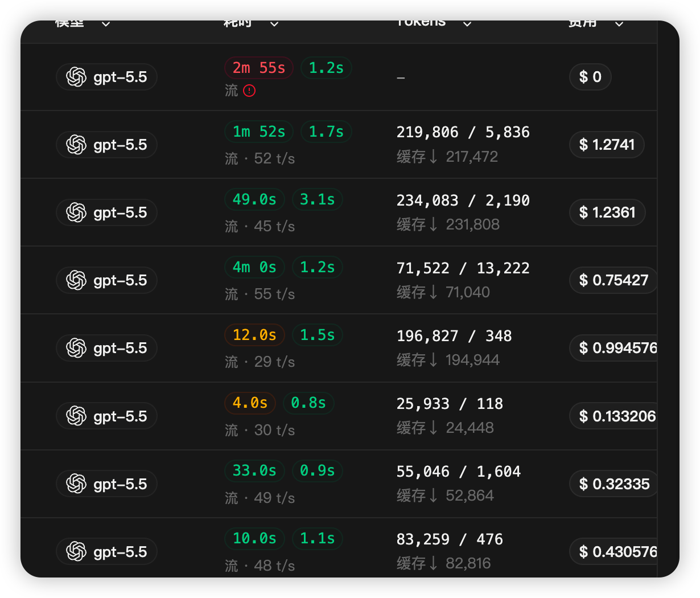Click the tokens value 55,046 / 1,604
This screenshot has width=700, height=598.
pos(459,472)
